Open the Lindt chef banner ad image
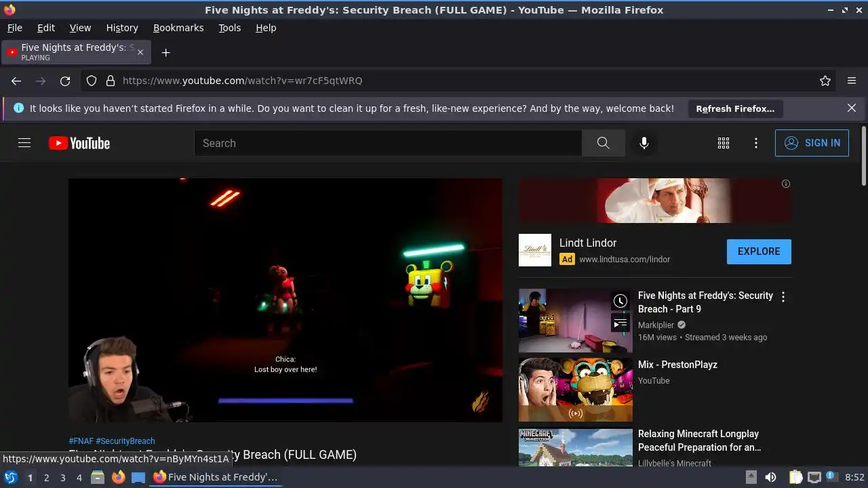The width and height of the screenshot is (868, 488). 655,201
